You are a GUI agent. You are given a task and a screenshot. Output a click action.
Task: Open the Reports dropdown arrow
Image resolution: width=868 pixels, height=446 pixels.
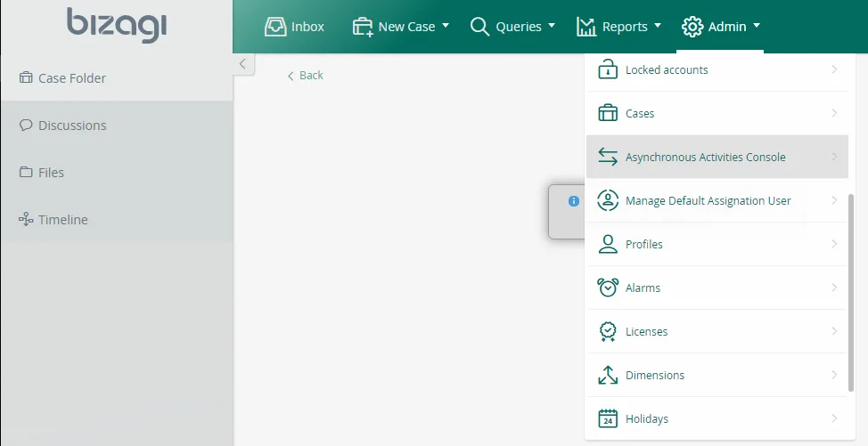[x=658, y=26]
